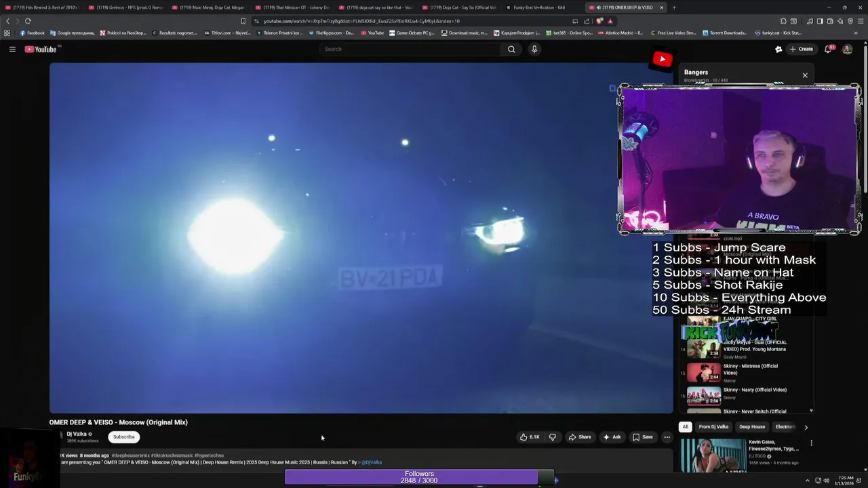The height and width of the screenshot is (488, 868).
Task: Save the video to a playlist
Action: (x=643, y=437)
